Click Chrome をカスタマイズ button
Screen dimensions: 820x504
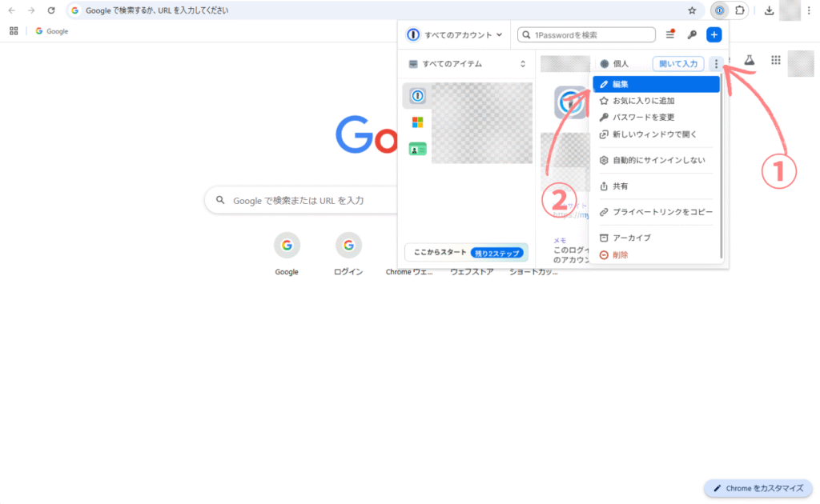758,488
